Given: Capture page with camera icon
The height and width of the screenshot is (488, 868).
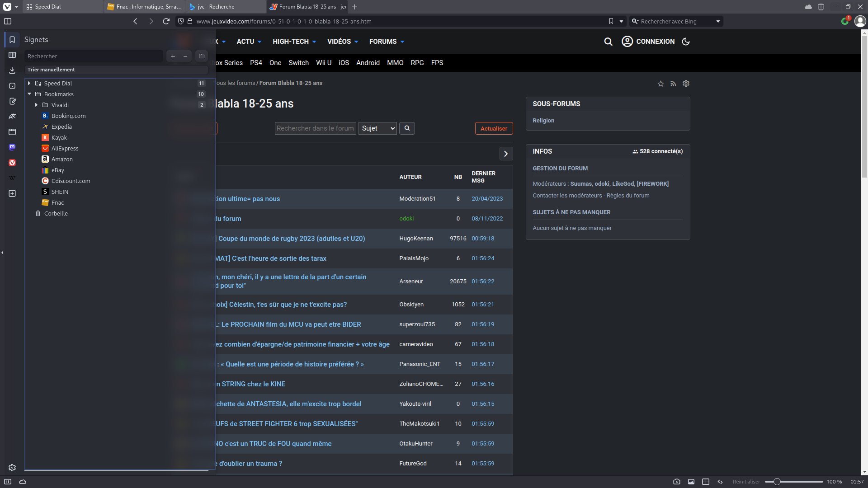Looking at the screenshot, I should pyautogui.click(x=676, y=482).
